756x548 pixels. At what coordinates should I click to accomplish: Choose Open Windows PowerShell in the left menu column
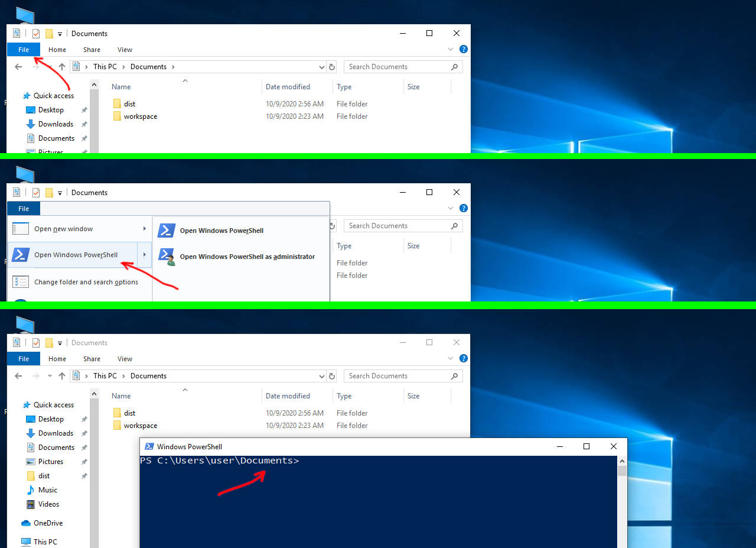[x=73, y=255]
